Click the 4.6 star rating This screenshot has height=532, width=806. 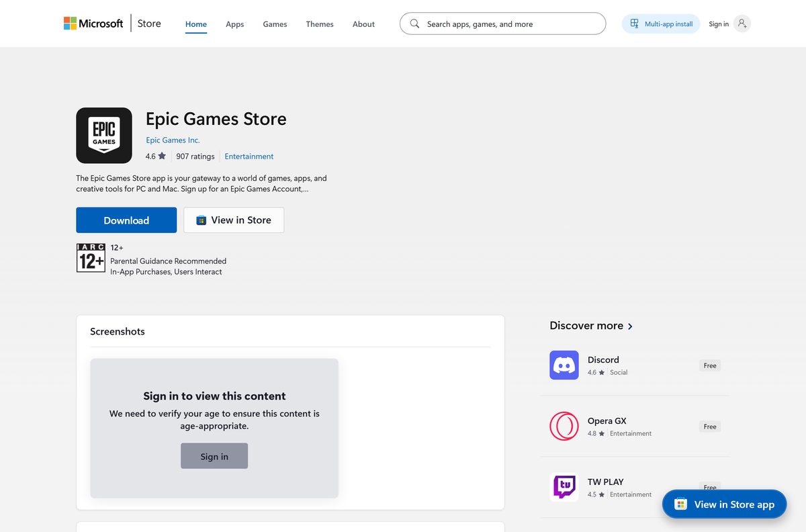point(156,157)
